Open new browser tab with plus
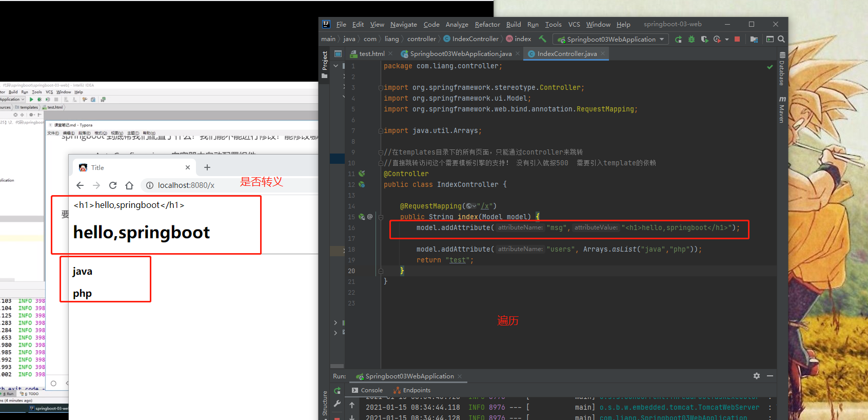The height and width of the screenshot is (420, 868). [x=207, y=167]
